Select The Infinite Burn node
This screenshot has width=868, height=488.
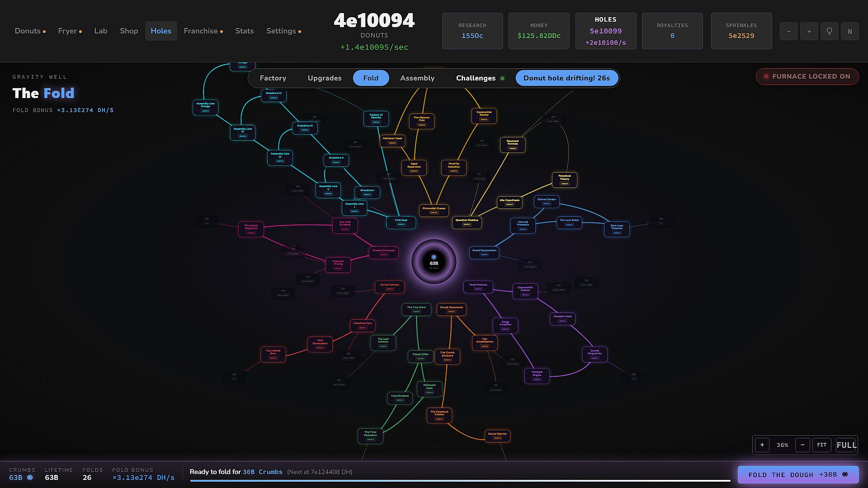point(273,354)
